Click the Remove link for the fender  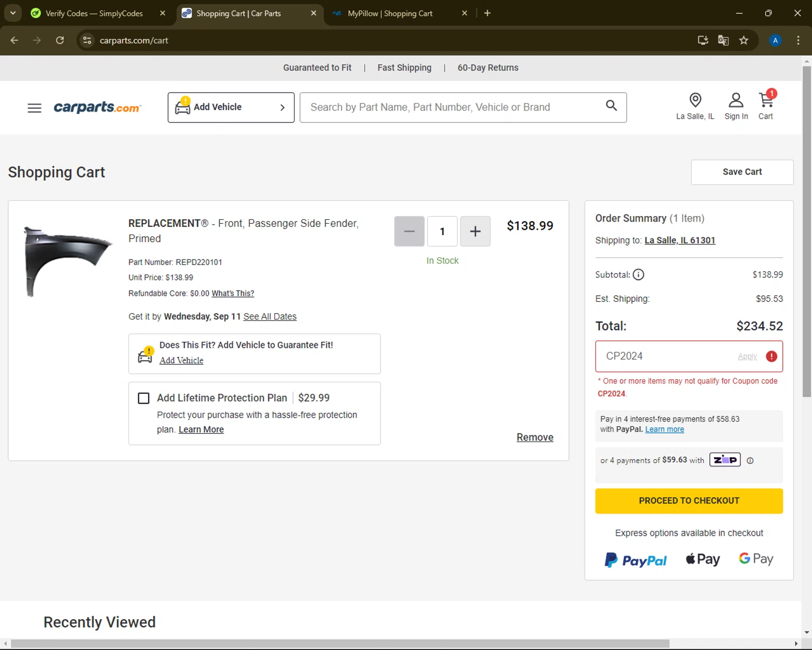click(534, 437)
